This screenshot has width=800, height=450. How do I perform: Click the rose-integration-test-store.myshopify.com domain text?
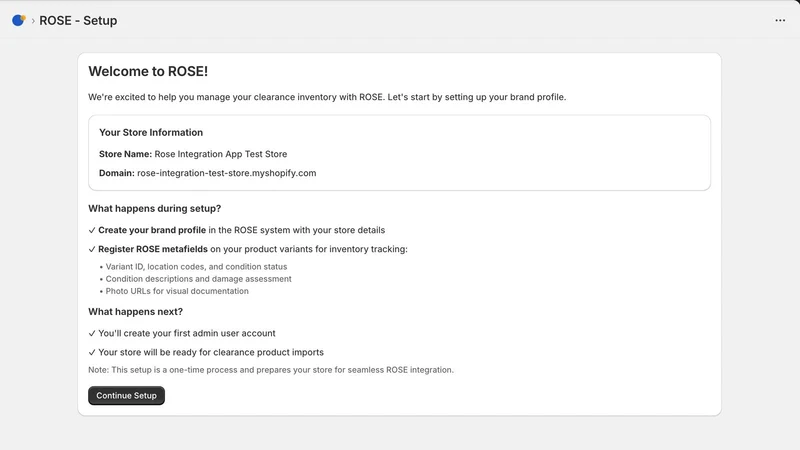point(227,173)
